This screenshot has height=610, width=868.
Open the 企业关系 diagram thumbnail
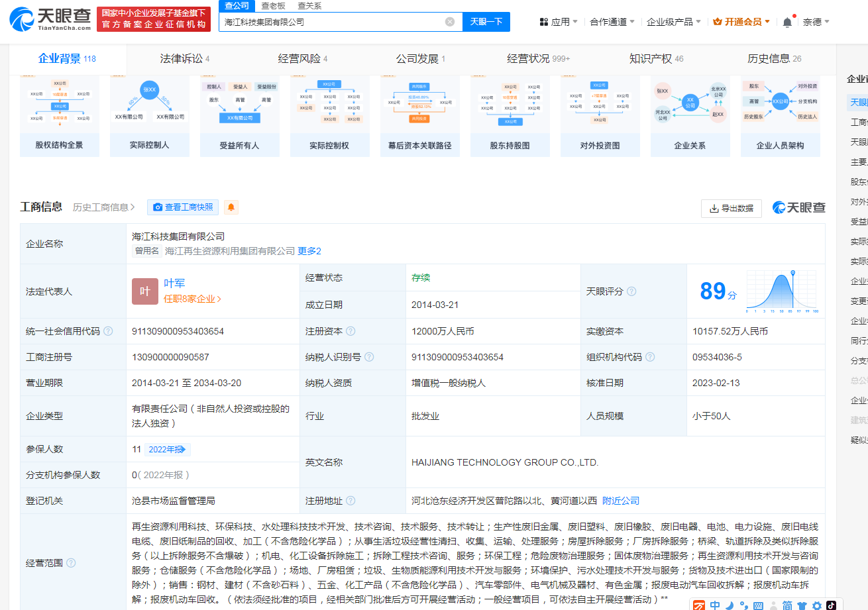click(690, 116)
